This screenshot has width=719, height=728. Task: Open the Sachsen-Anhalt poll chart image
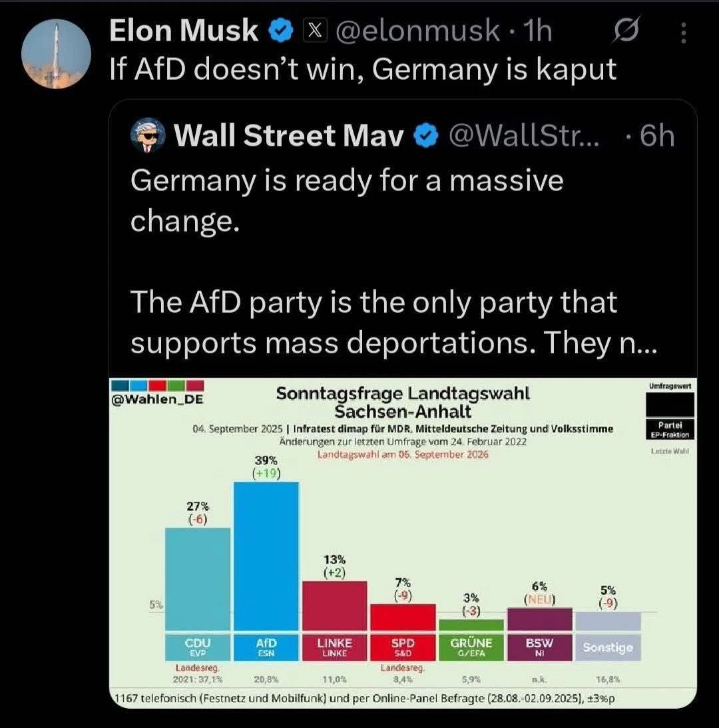403,543
